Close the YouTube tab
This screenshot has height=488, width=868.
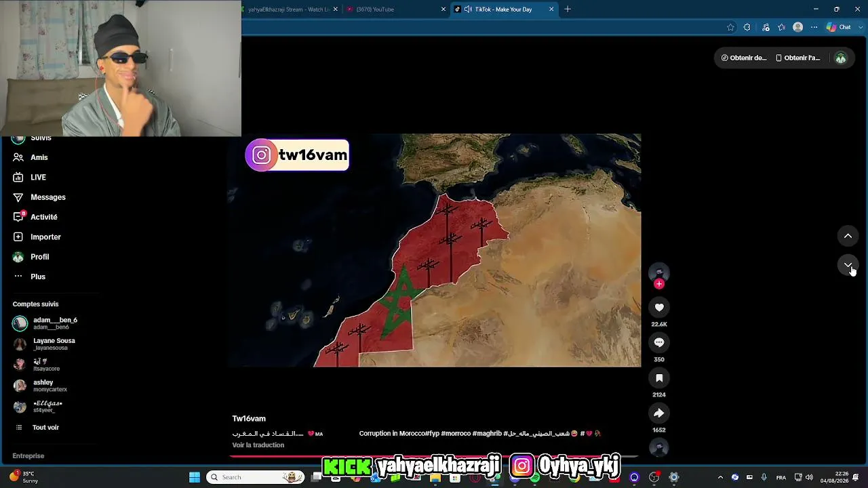(443, 9)
